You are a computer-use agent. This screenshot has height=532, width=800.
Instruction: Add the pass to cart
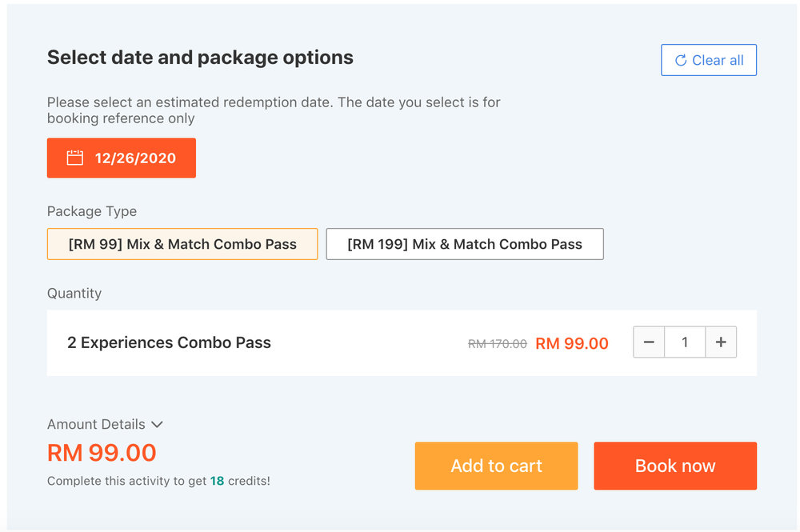coord(496,466)
